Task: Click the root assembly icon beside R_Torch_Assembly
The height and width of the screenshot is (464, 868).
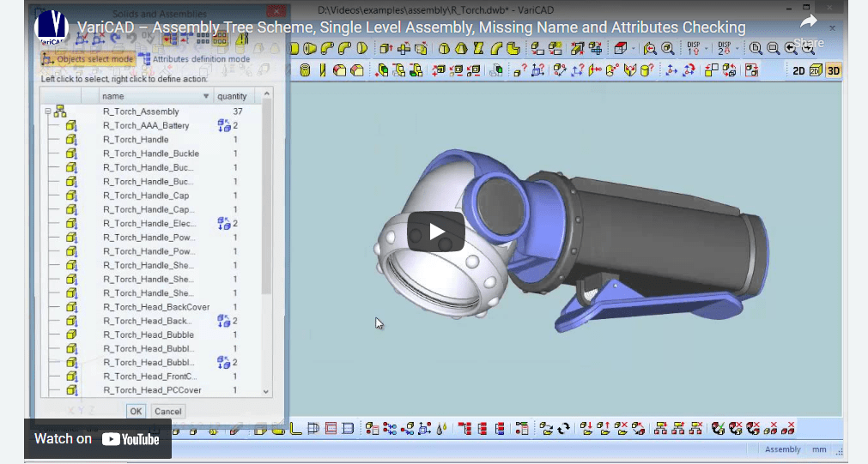Action: click(x=60, y=111)
